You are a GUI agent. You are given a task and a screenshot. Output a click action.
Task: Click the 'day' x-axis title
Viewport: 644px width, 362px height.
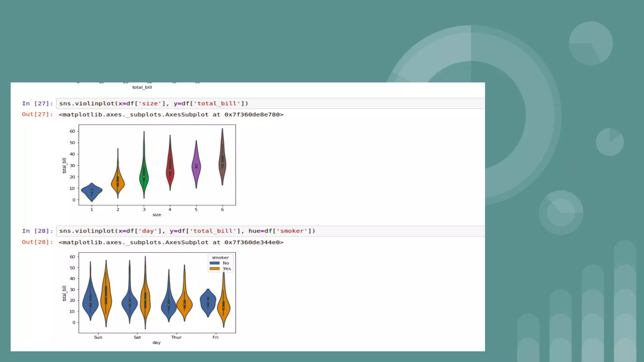tap(156, 343)
